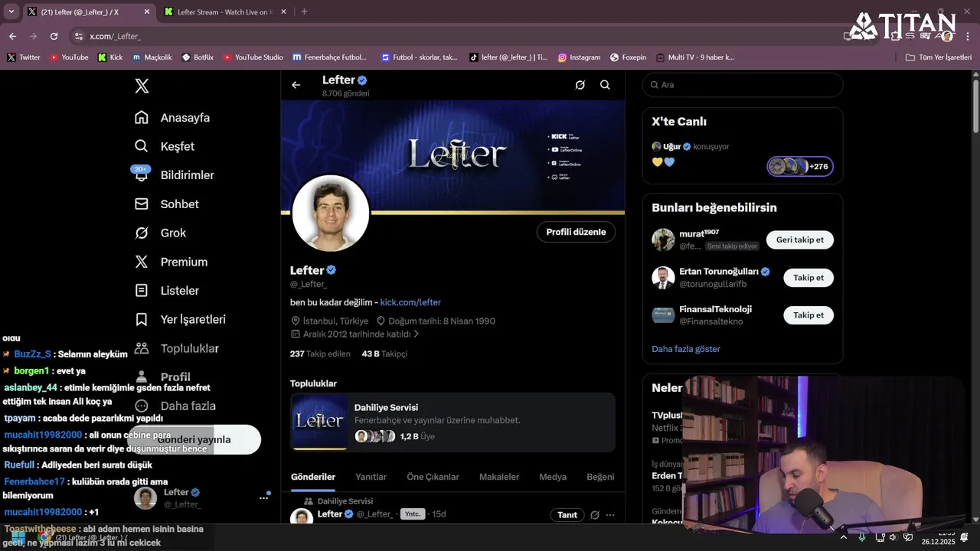Open the Dahiliye Servisi community card
Viewport: 980px width, 551px height.
[x=452, y=422]
